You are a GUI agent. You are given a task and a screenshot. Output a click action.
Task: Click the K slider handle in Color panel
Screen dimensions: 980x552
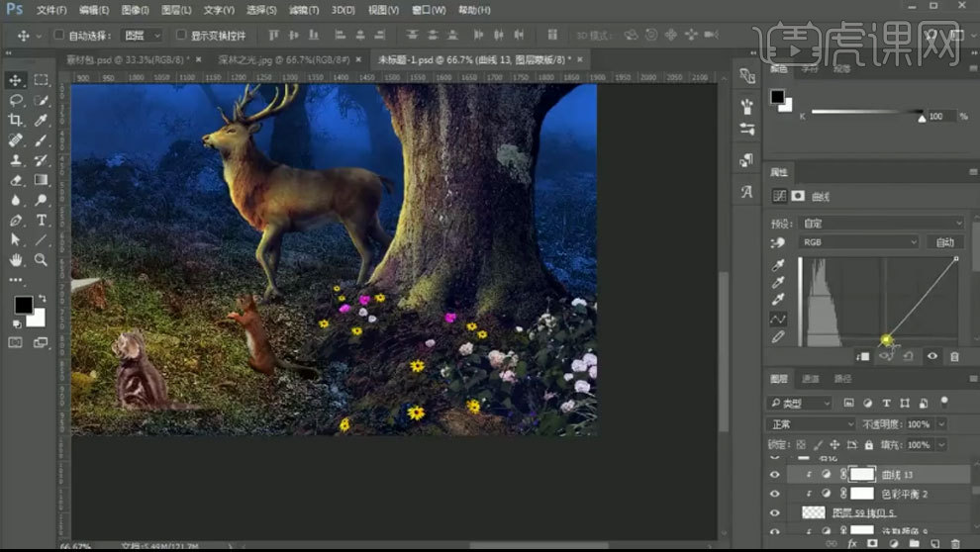coord(922,118)
